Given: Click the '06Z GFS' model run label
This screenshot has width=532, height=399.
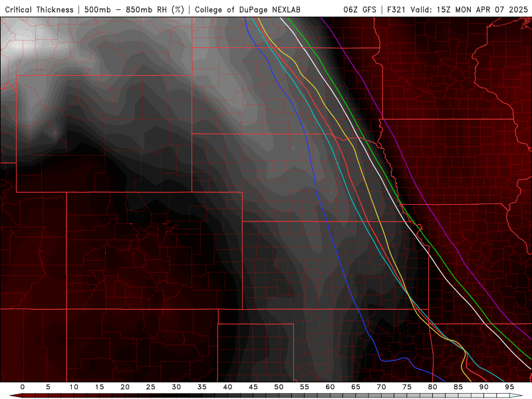Looking at the screenshot, I should [360, 9].
